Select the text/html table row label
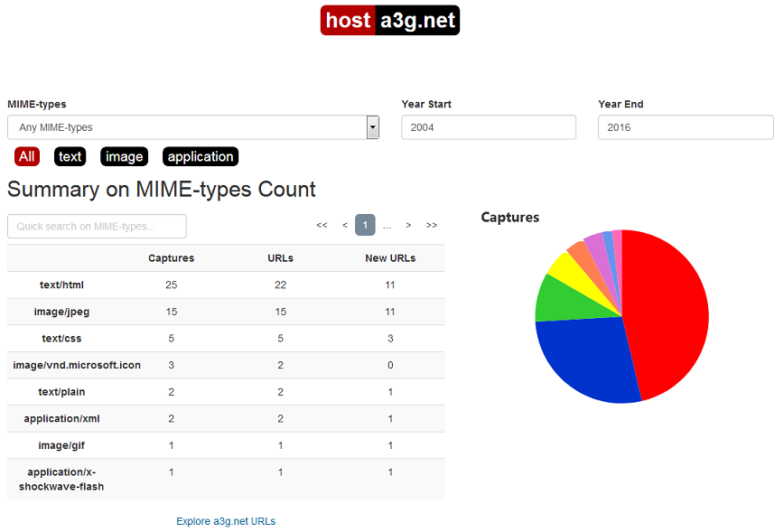The width and height of the screenshot is (784, 532). 62,285
